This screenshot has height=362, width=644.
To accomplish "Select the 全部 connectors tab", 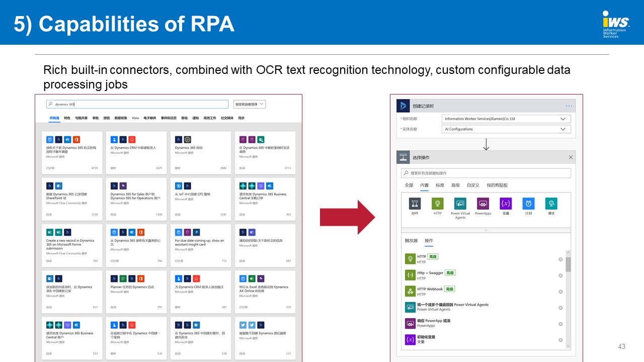I will (x=409, y=186).
